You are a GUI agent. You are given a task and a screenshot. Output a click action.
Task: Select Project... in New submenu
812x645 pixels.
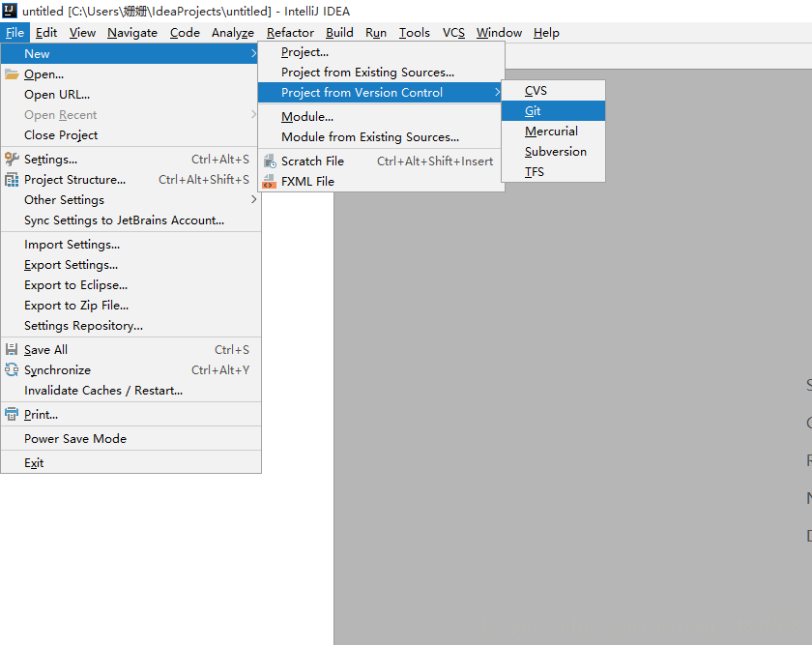point(381,52)
